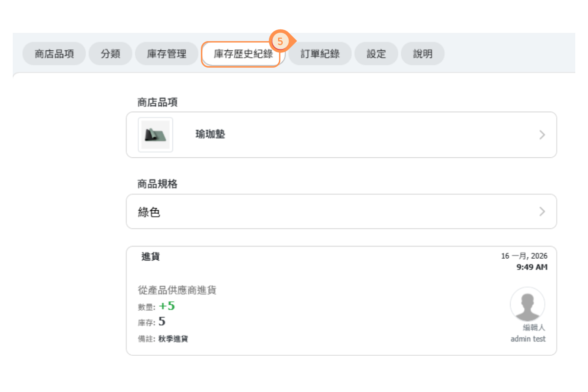Open the 分類 tab
This screenshot has height=392, width=588.
[110, 54]
